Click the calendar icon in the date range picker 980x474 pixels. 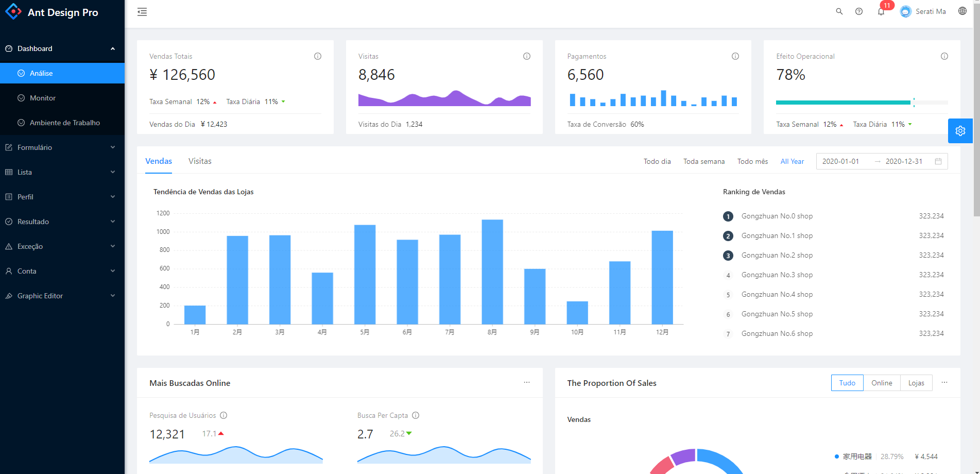[x=938, y=161]
